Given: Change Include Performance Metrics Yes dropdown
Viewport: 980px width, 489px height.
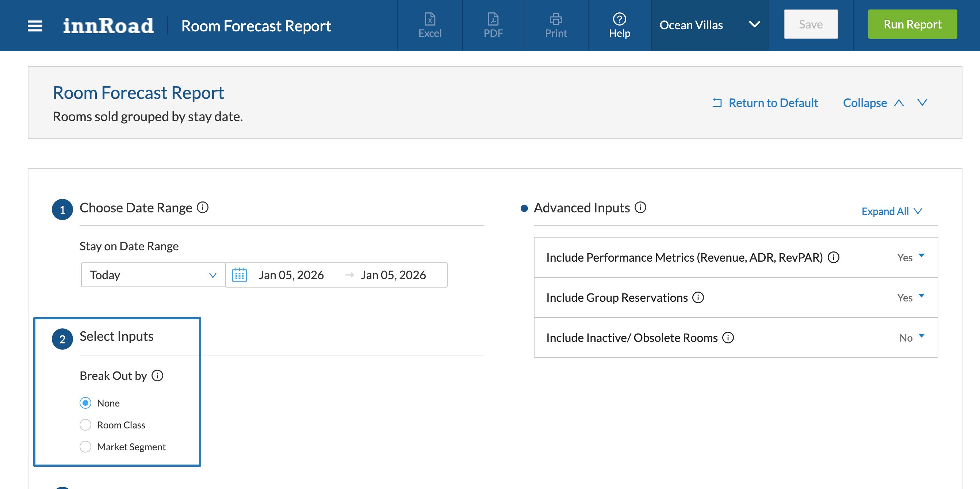Looking at the screenshot, I should tap(910, 257).
